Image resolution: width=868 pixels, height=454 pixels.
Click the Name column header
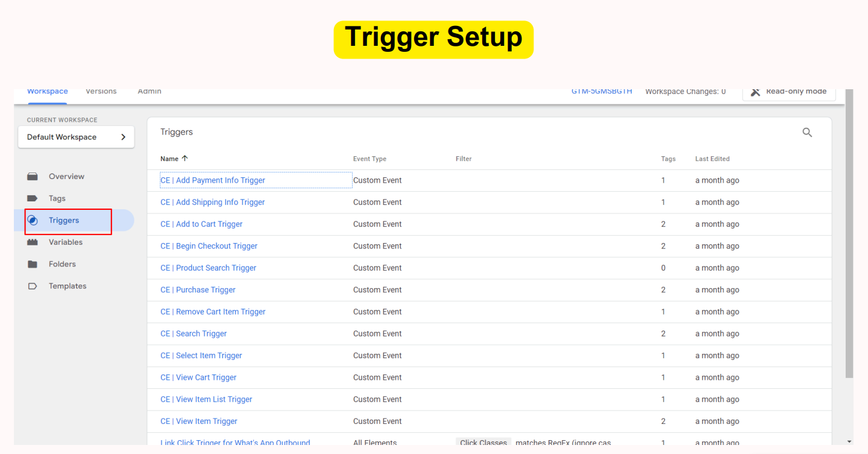click(x=169, y=159)
